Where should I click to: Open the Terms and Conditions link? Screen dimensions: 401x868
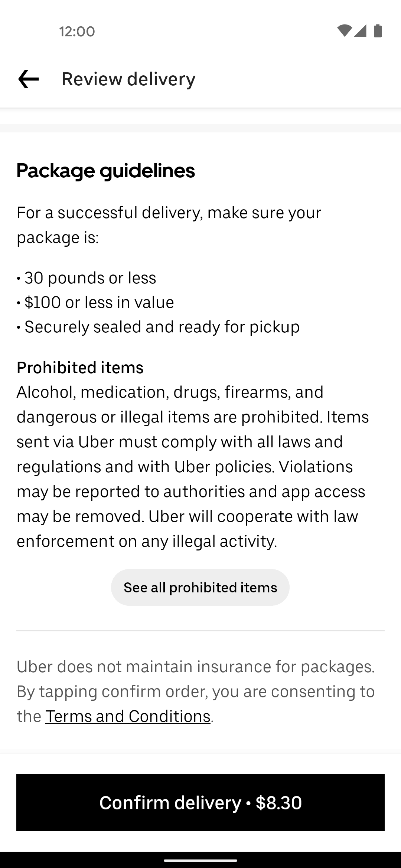pyautogui.click(x=128, y=716)
